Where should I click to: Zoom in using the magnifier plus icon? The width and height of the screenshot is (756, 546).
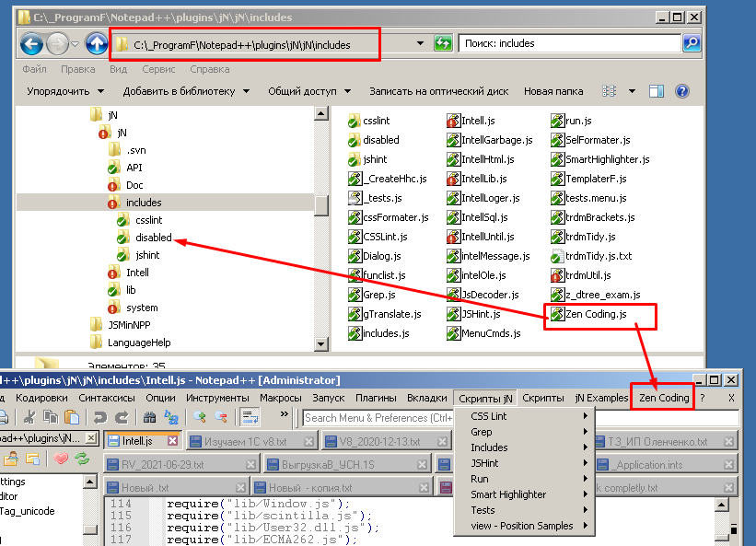(x=200, y=417)
